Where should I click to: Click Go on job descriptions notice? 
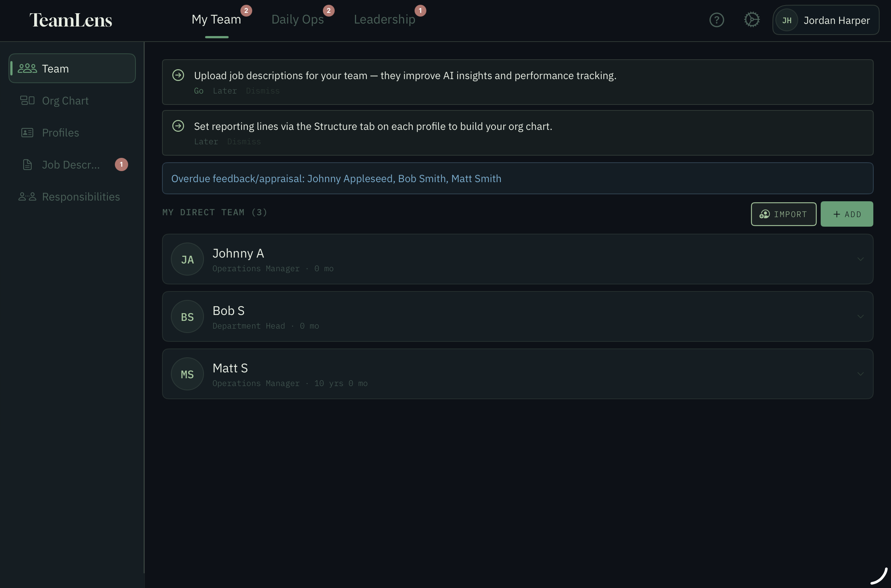click(199, 91)
